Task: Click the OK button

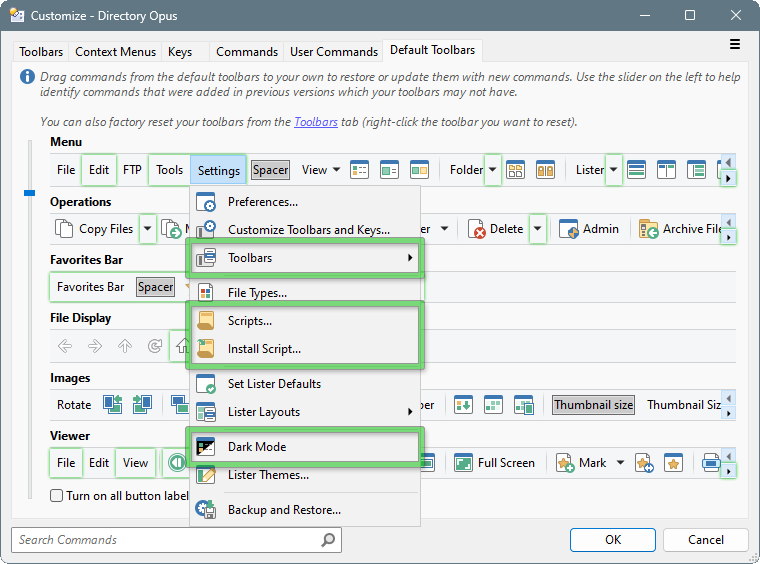Action: pos(613,540)
